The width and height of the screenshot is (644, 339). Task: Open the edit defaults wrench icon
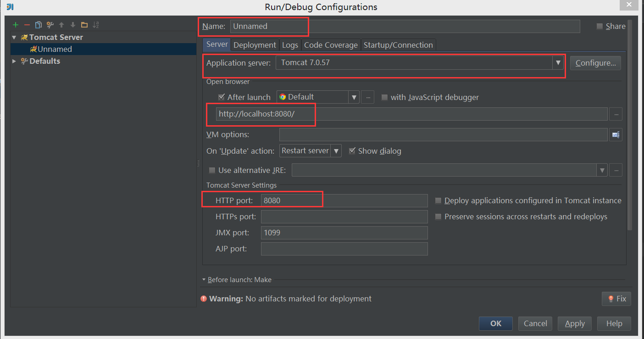50,25
